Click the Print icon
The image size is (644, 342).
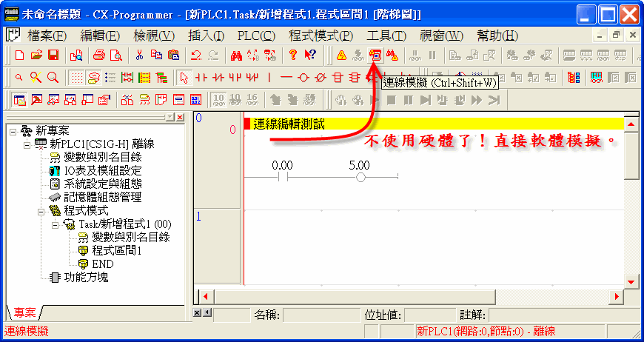point(98,55)
